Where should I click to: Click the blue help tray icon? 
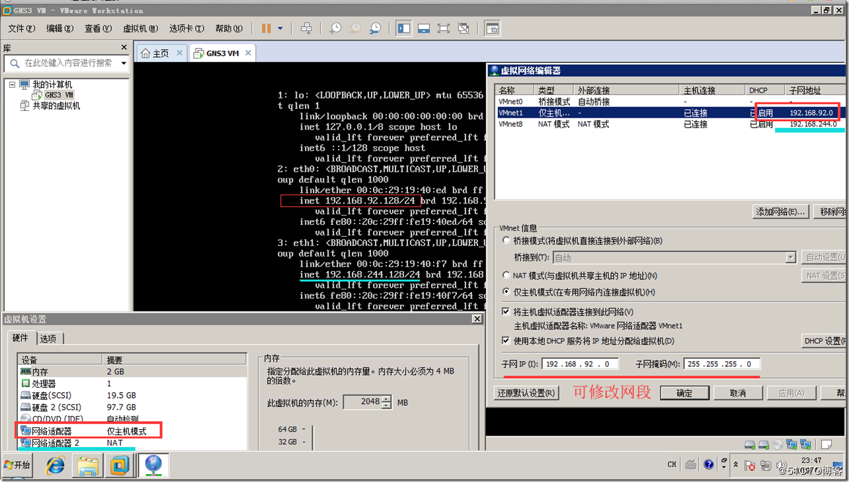point(708,464)
